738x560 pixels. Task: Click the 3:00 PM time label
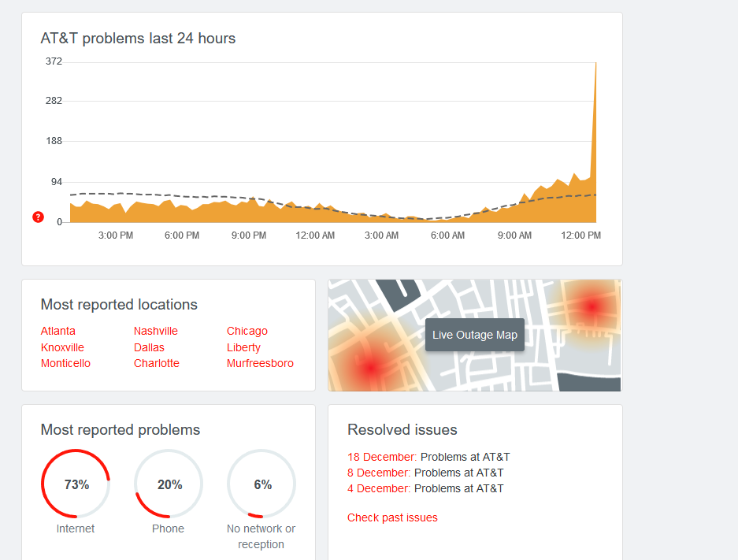pos(116,235)
